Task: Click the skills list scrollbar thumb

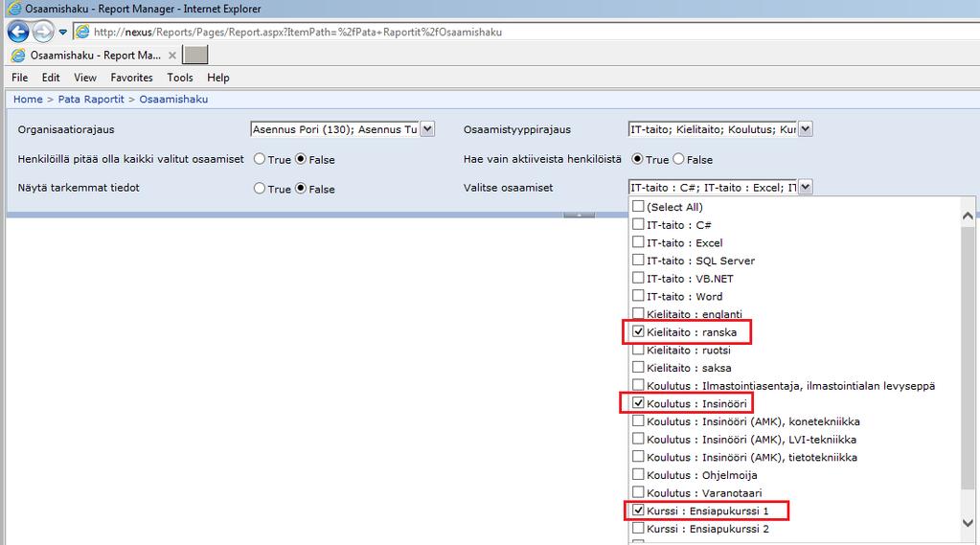Action: coord(968,357)
